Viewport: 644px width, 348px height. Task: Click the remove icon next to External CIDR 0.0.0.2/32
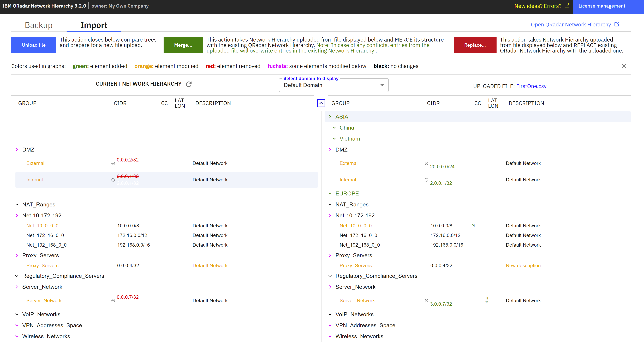113,163
